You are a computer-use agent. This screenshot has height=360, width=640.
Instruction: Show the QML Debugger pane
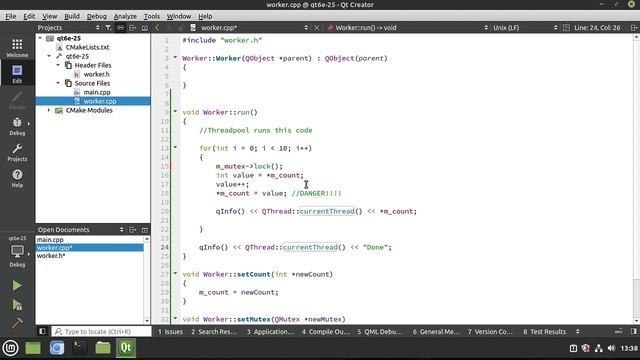(x=380, y=331)
